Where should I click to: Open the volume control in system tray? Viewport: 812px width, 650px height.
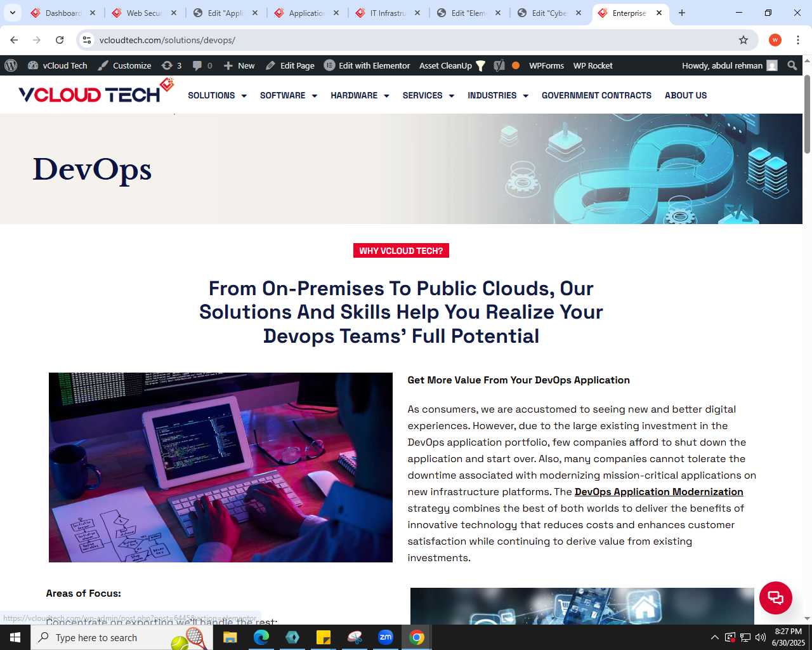pyautogui.click(x=761, y=637)
